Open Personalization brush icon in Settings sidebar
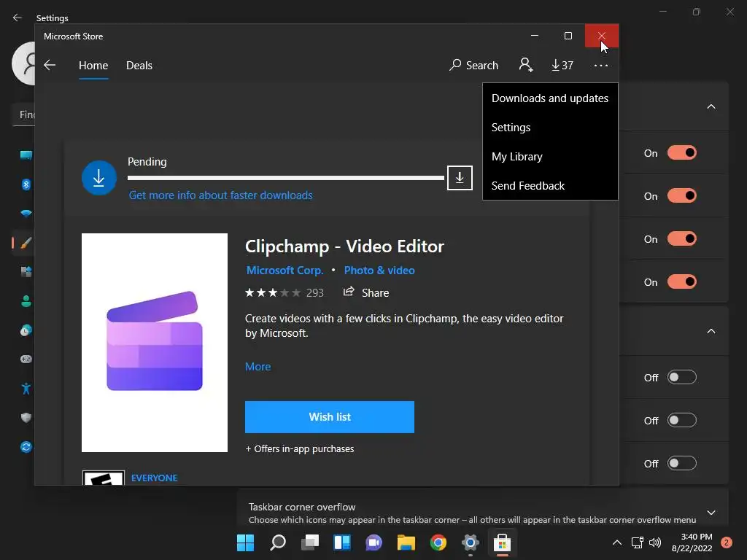 [26, 243]
